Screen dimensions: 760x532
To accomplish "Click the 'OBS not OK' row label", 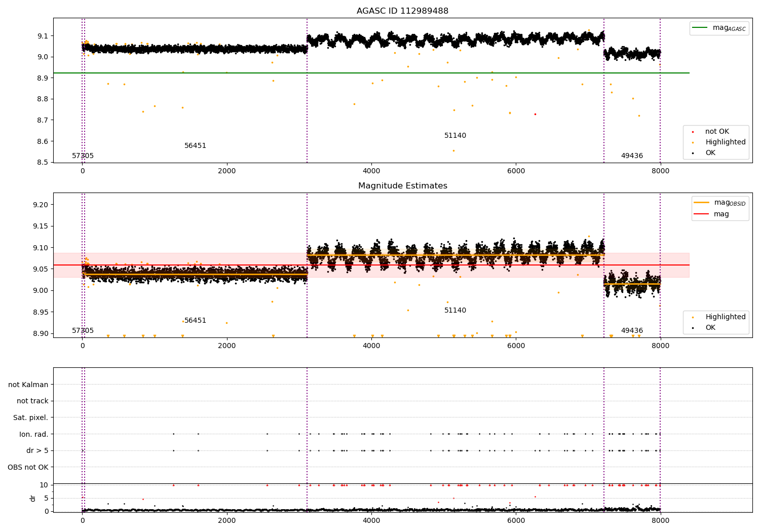I will click(28, 467).
